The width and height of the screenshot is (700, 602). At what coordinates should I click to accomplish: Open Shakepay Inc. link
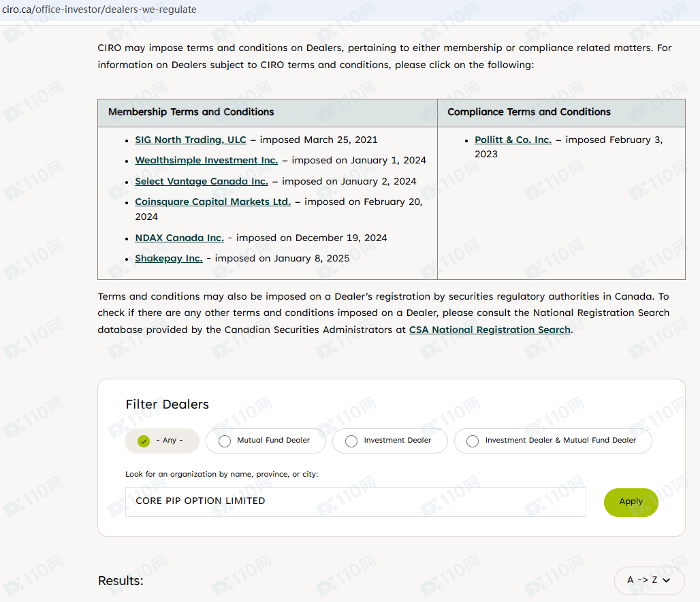[x=169, y=258]
